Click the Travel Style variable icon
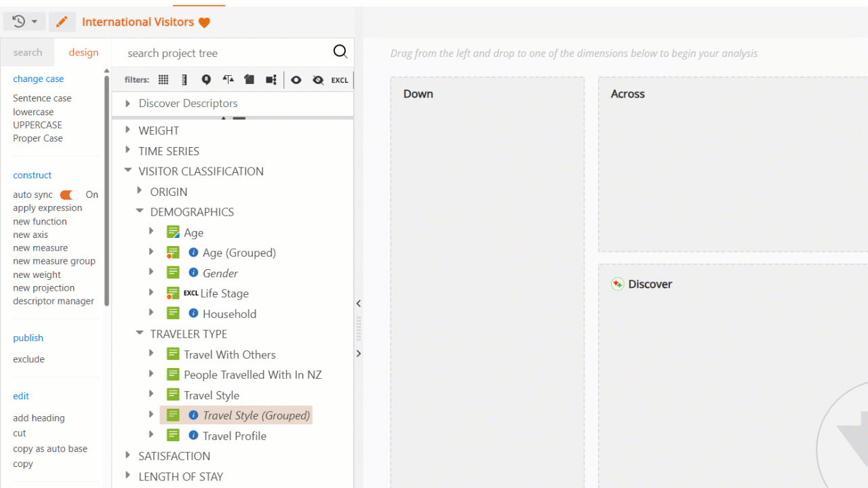868x488 pixels. [173, 394]
